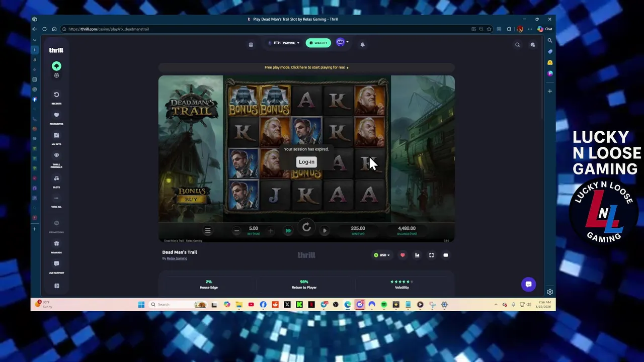Open the chat bubble icon in header
This screenshot has width=644, height=362.
pyautogui.click(x=532, y=45)
